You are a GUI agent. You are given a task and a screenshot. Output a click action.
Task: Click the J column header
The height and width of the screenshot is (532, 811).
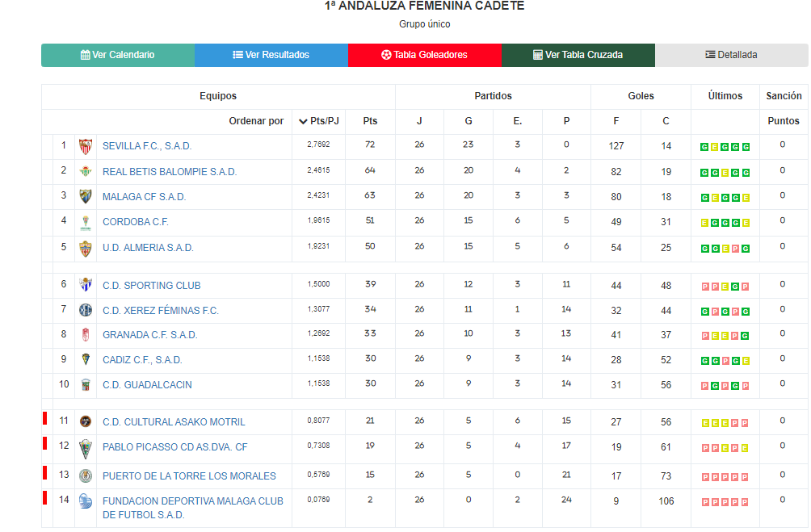click(x=419, y=121)
